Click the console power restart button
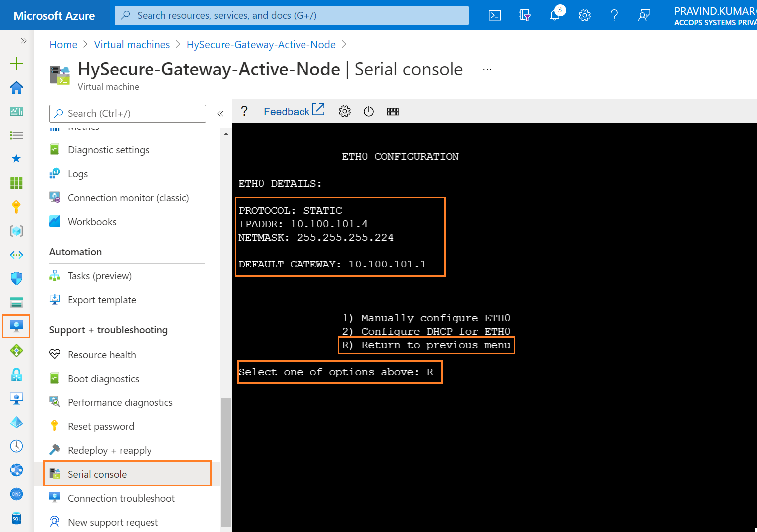The height and width of the screenshot is (532, 757). point(369,111)
